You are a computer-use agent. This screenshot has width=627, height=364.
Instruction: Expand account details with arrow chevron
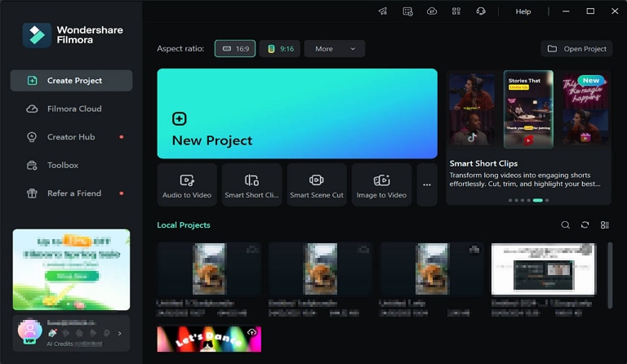click(x=119, y=333)
